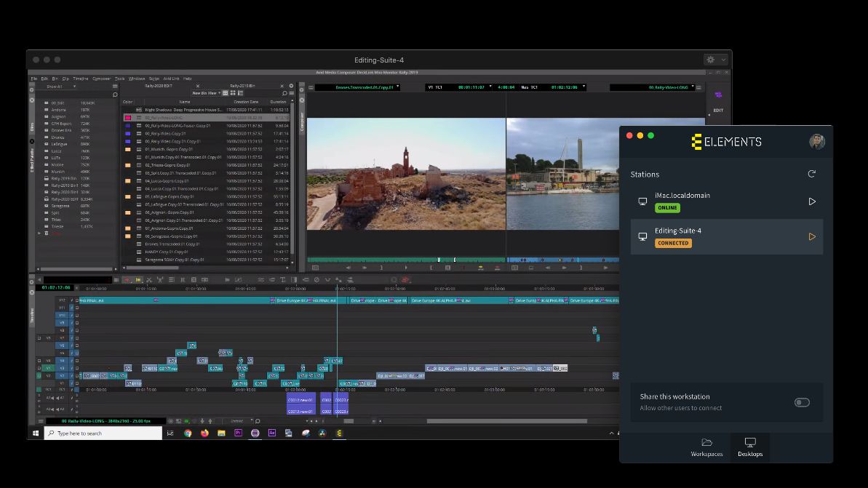The width and height of the screenshot is (868, 488).
Task: Click the Windows search field
Action: click(102, 433)
